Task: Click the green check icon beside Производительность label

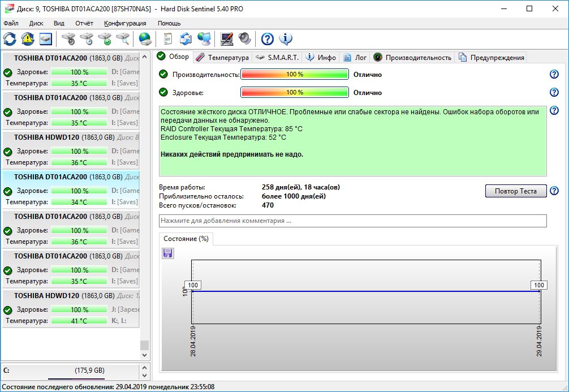Action: coord(163,74)
